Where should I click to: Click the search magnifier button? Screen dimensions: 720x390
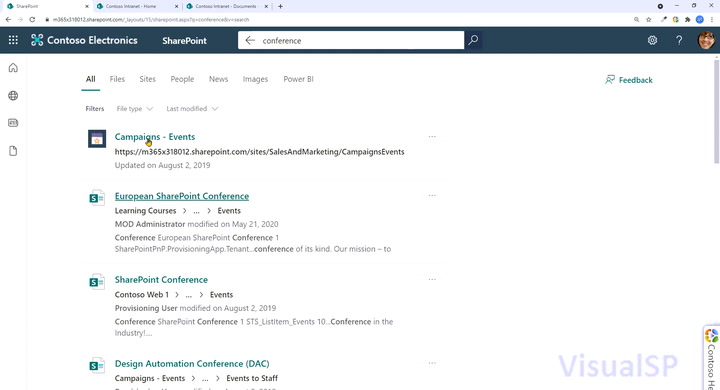click(473, 40)
